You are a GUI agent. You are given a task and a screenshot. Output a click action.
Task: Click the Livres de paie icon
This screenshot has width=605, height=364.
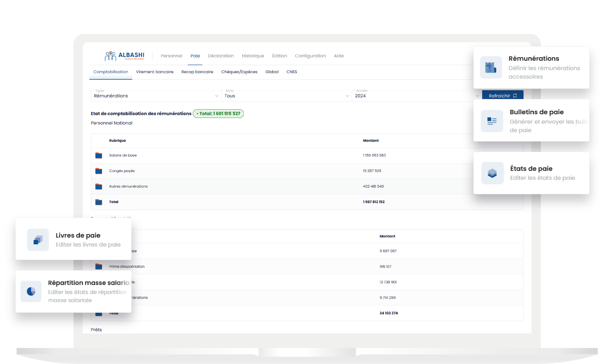pos(38,240)
